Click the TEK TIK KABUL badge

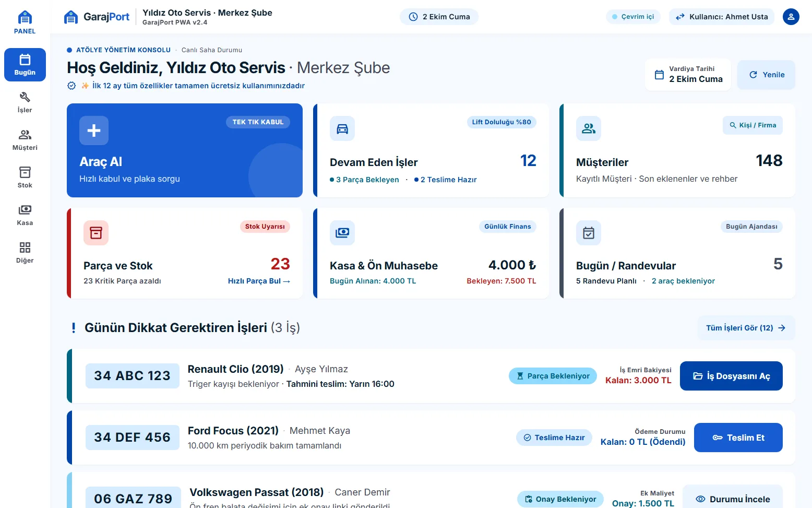click(x=258, y=122)
